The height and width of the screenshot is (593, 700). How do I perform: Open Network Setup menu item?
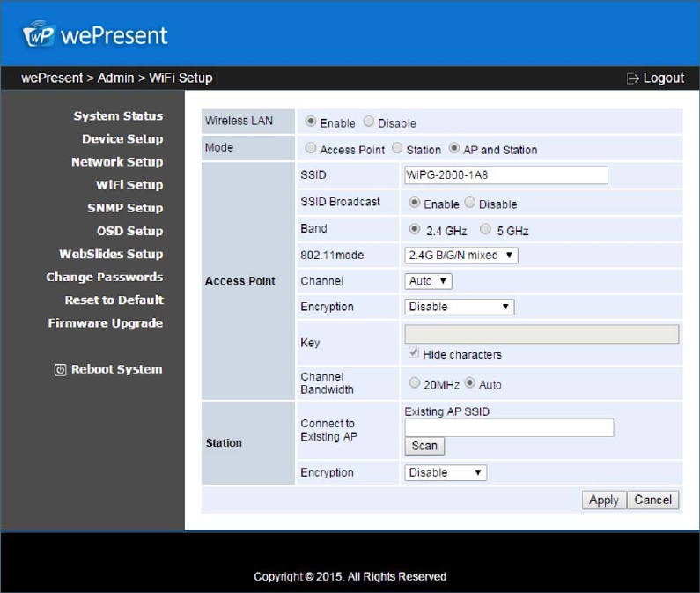(x=117, y=162)
